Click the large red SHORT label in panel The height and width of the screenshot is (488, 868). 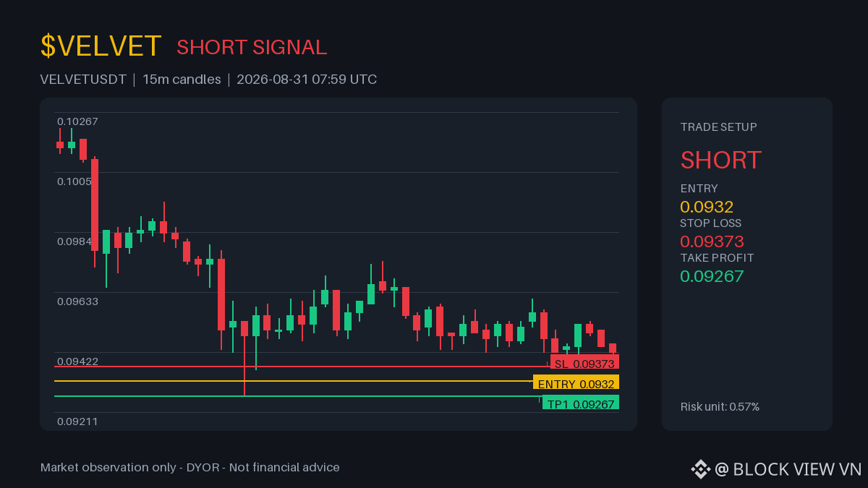tap(721, 160)
